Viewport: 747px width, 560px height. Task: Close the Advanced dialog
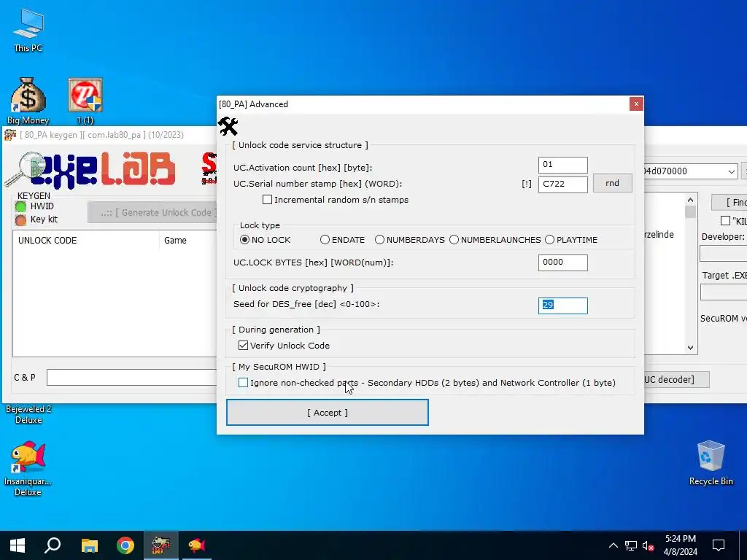(636, 104)
